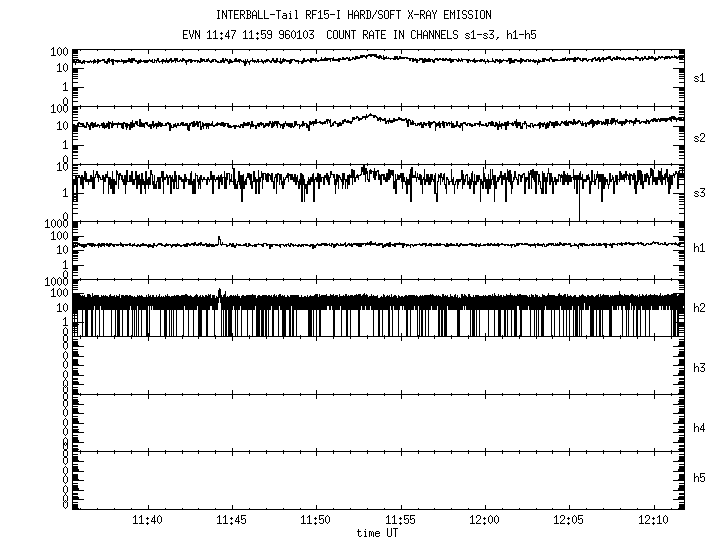Click the 11:40 time tick label
Viewport: 720px width, 550px height.
pos(148,521)
